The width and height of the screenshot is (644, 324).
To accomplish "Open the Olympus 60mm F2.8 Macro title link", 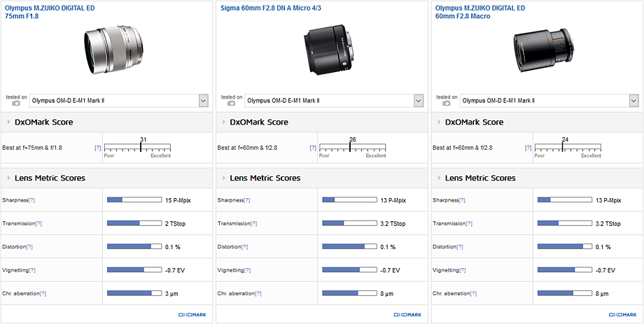I will [480, 12].
